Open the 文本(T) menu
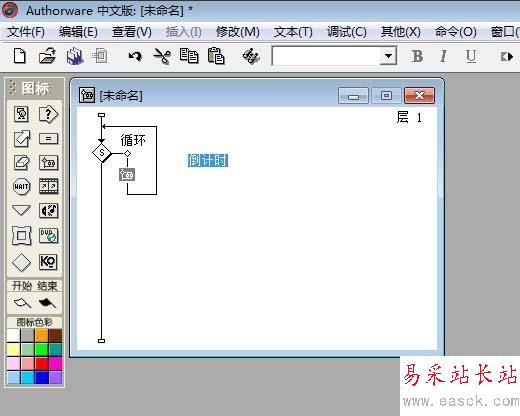Screen dimensions: 520x416 pos(293,32)
